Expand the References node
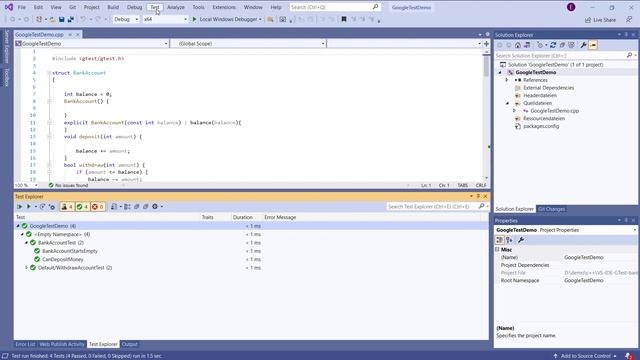 (x=507, y=80)
